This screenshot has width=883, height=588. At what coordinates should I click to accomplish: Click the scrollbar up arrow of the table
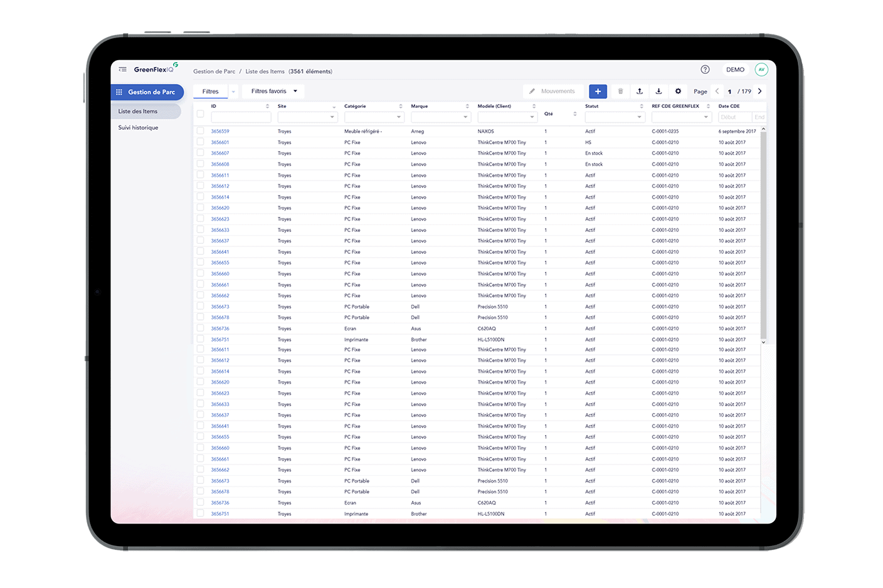pyautogui.click(x=763, y=129)
